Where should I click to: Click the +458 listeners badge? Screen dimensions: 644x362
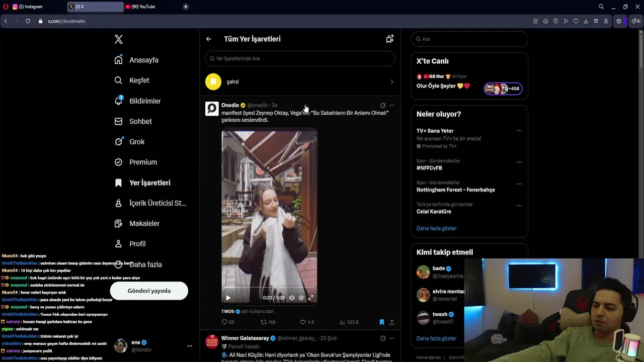503,88
